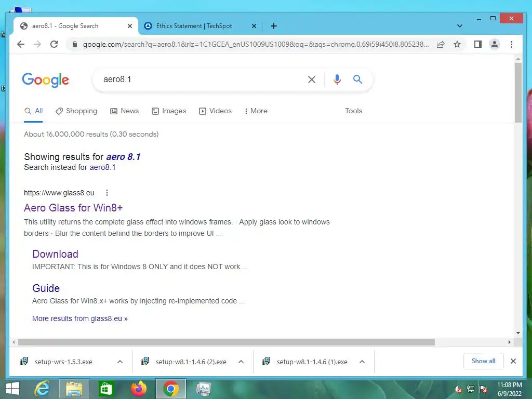The width and height of the screenshot is (532, 399).
Task: Expand options for setup-wrs-1.5.3.exe download
Action: (x=120, y=362)
